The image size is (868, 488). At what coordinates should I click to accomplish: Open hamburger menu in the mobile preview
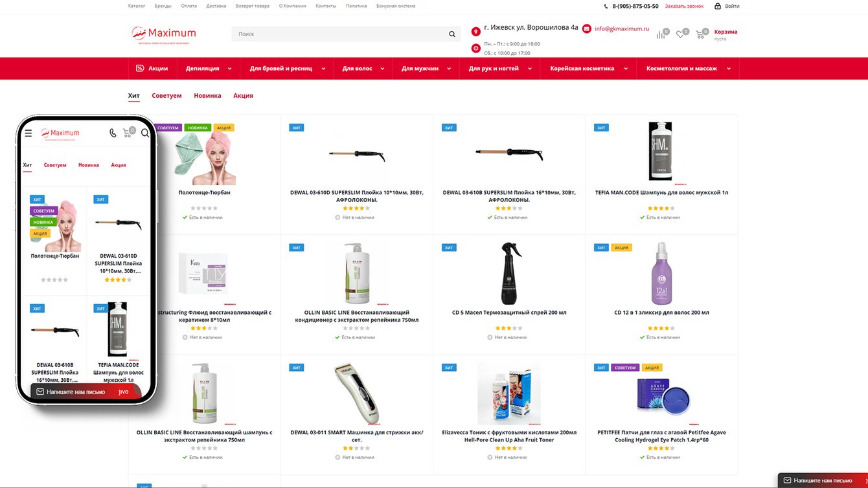[29, 133]
